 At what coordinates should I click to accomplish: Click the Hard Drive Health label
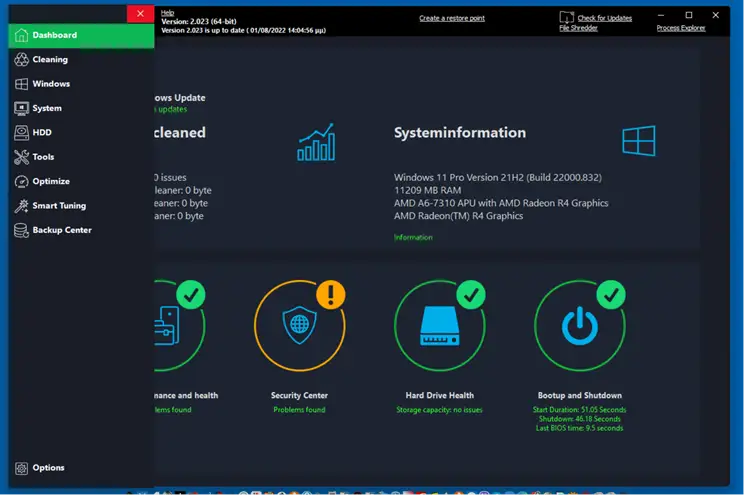click(x=439, y=395)
